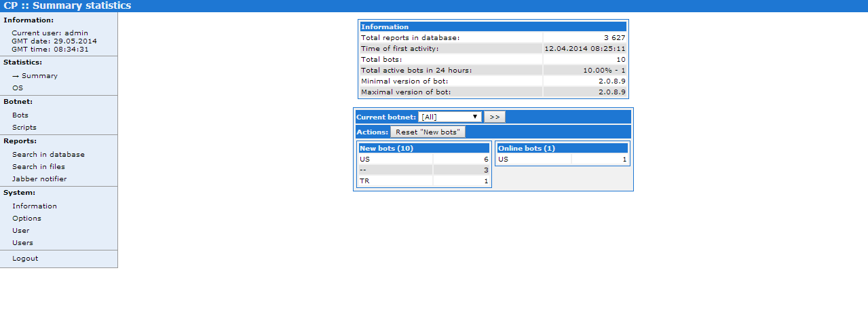Open the OS statistics page
The image size is (868, 317).
pyautogui.click(x=18, y=88)
